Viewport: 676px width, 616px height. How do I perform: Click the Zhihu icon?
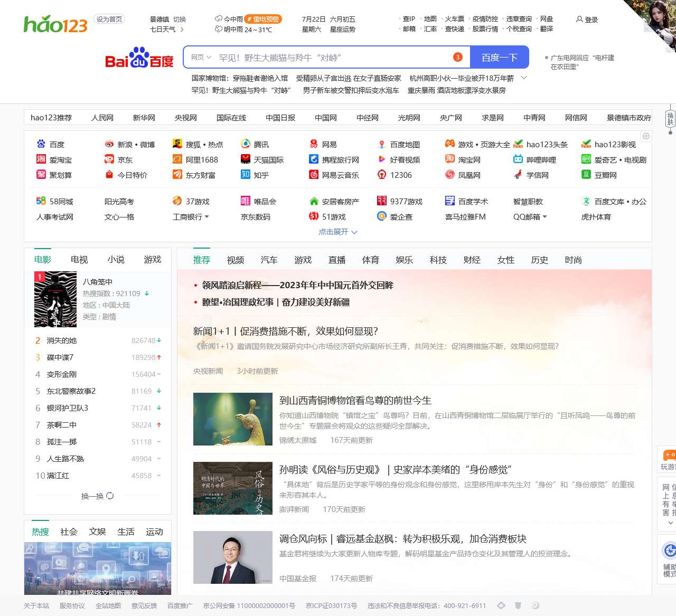tap(246, 175)
